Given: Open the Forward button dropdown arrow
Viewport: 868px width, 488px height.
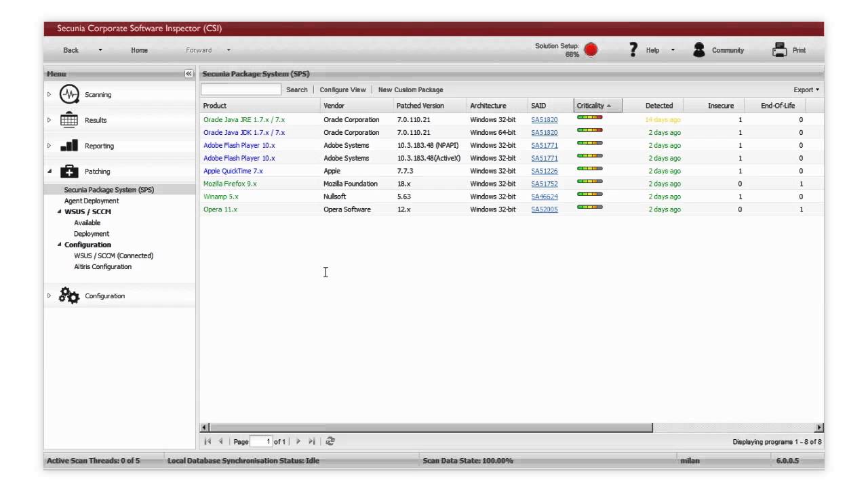Looking at the screenshot, I should click(x=229, y=50).
